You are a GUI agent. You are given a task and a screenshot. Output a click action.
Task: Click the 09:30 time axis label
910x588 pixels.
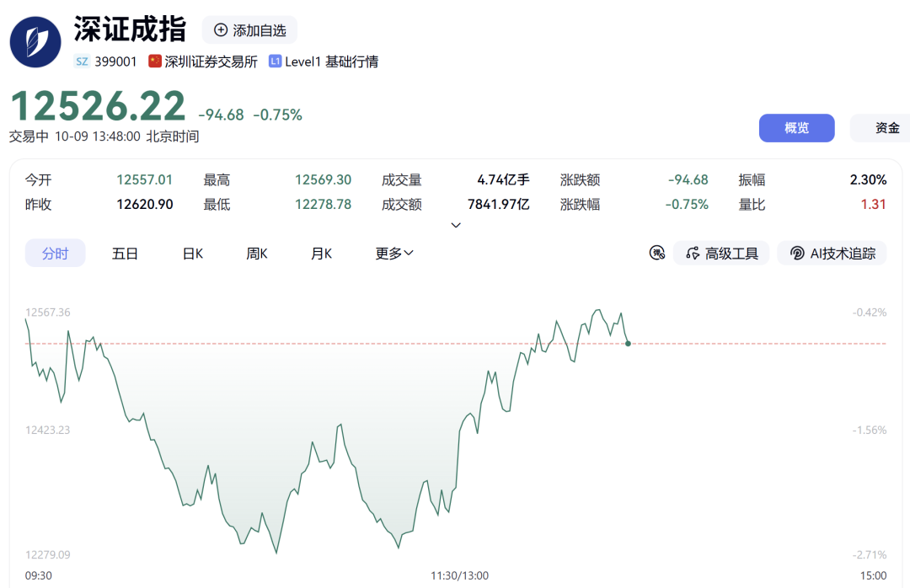pos(38,576)
